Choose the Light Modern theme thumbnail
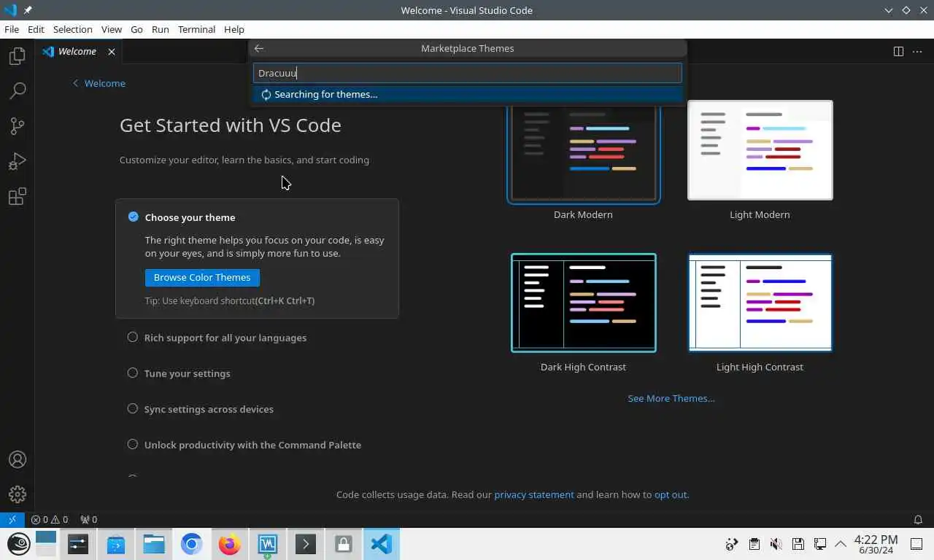Screen dimensions: 934x560 point(760,150)
